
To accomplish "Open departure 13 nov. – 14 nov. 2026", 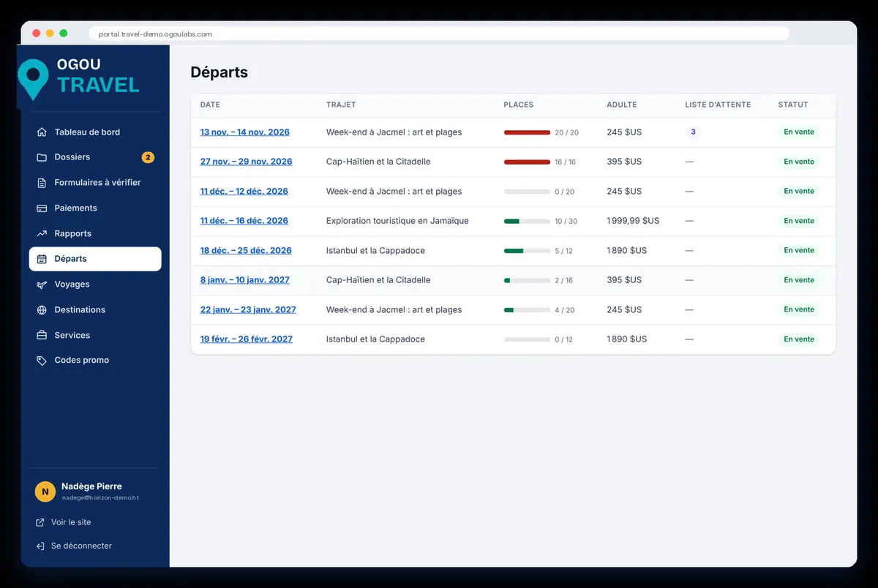I will click(x=245, y=132).
